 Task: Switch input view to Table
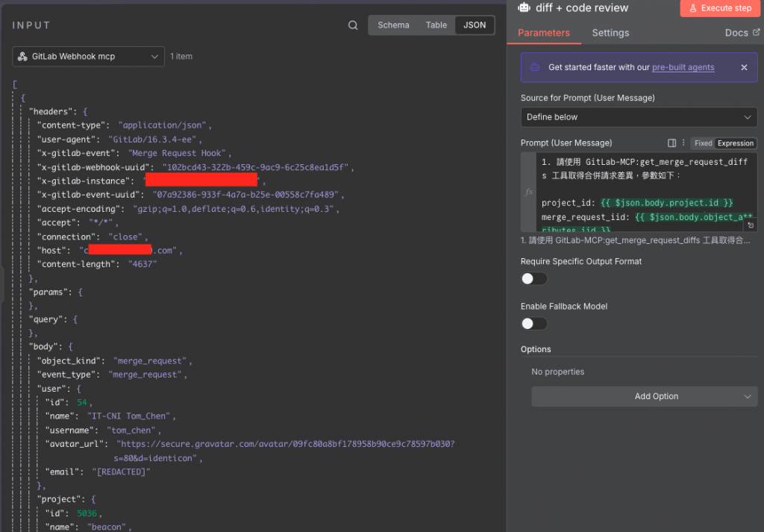436,25
